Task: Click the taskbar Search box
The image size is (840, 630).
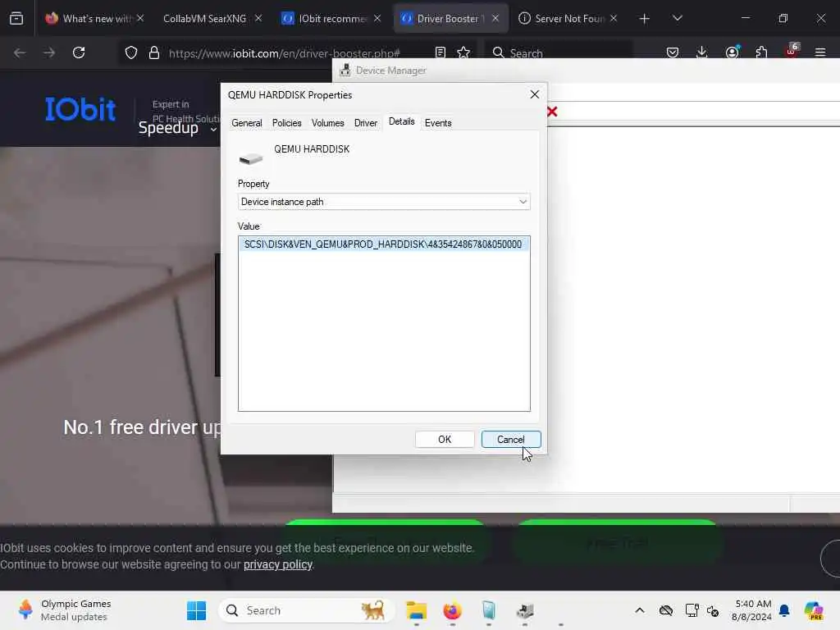Action: click(x=307, y=610)
